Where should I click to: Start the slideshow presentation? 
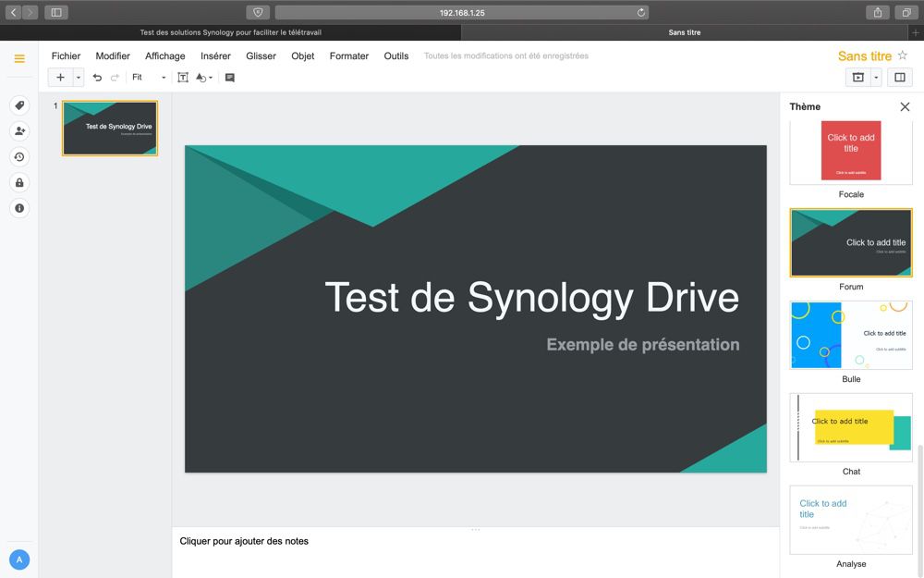[x=858, y=78]
